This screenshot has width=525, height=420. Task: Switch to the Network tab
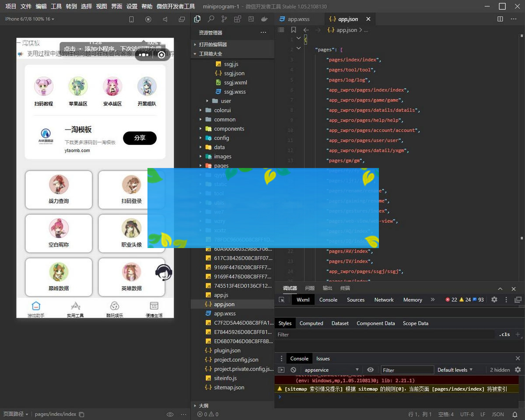[x=384, y=300]
